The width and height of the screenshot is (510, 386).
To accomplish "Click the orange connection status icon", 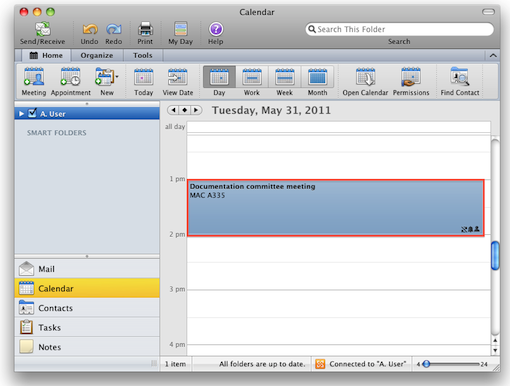I will coord(320,364).
